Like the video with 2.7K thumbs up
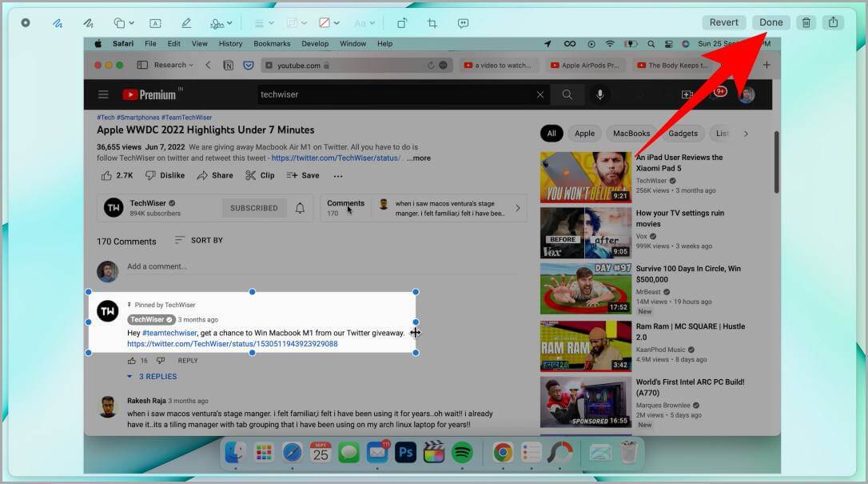This screenshot has height=484, width=868. [x=117, y=175]
